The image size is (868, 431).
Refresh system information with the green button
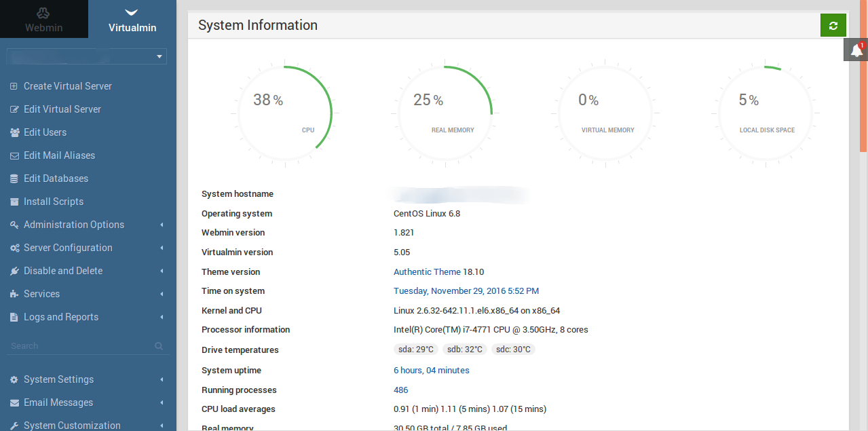(x=833, y=26)
